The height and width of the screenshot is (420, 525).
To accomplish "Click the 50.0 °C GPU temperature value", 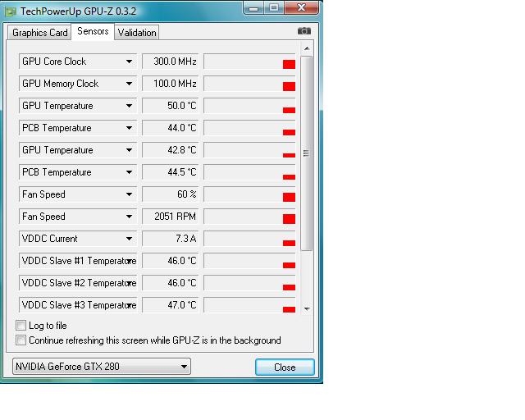I will tap(170, 106).
